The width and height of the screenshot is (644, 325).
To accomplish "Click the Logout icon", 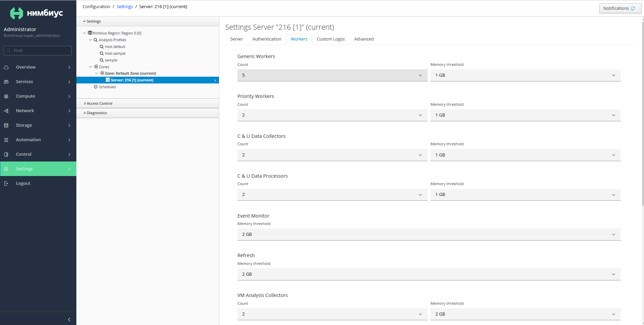I will [x=6, y=183].
